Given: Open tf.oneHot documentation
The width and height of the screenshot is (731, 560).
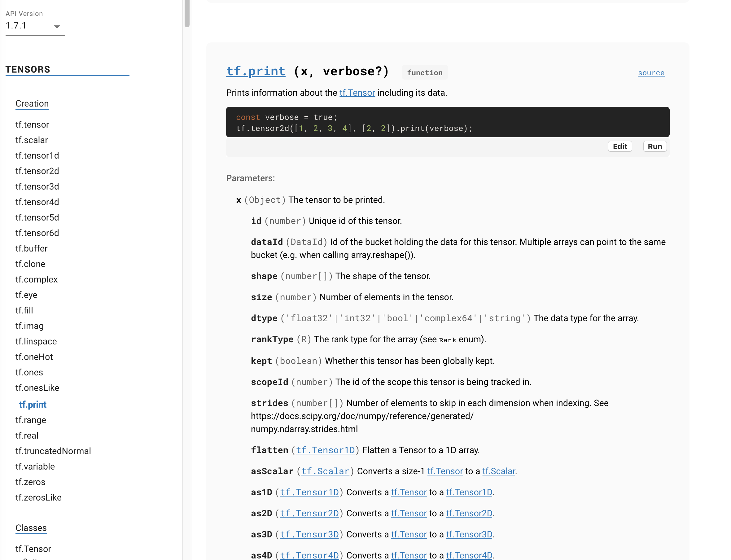Looking at the screenshot, I should [34, 357].
